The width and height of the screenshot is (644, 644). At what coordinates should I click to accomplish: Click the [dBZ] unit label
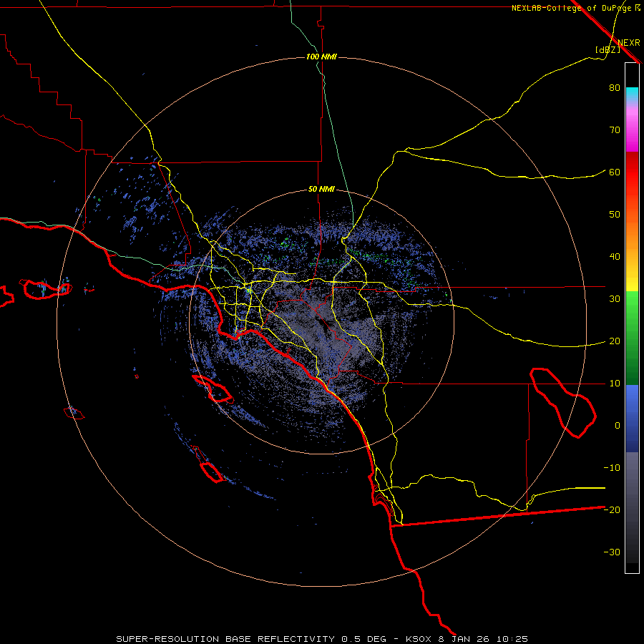608,50
